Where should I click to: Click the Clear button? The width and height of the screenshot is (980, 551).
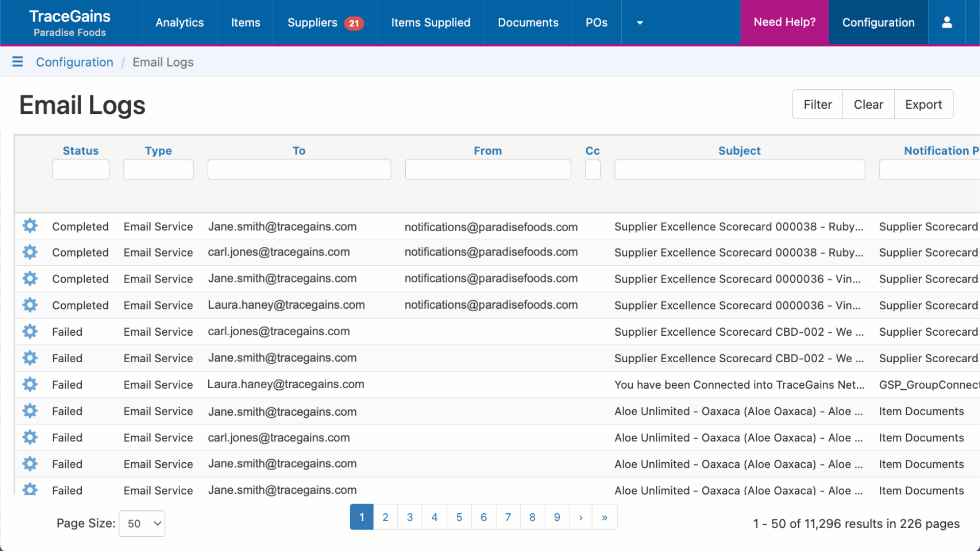[868, 104]
